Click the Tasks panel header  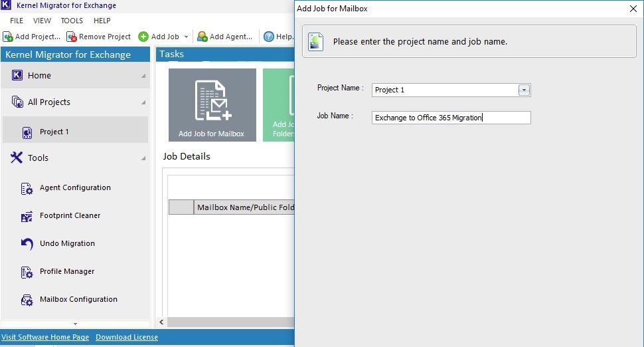pyautogui.click(x=225, y=55)
